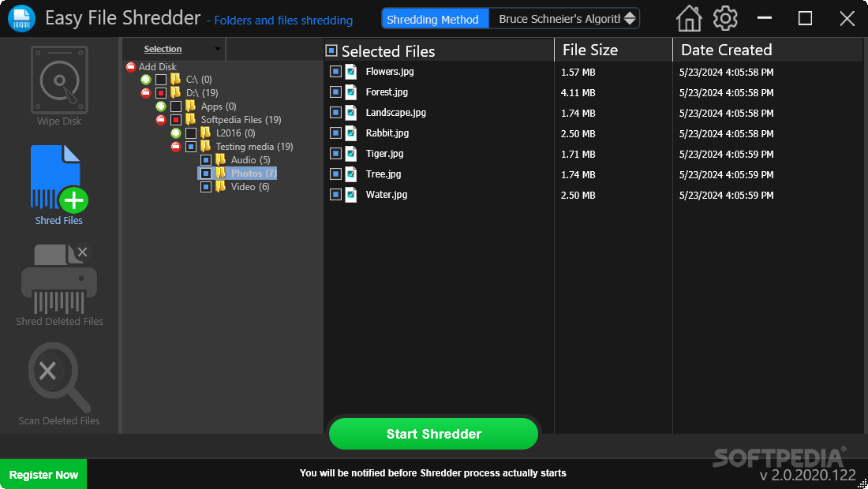The width and height of the screenshot is (868, 489).
Task: Select the Water.jpg file name
Action: (387, 194)
